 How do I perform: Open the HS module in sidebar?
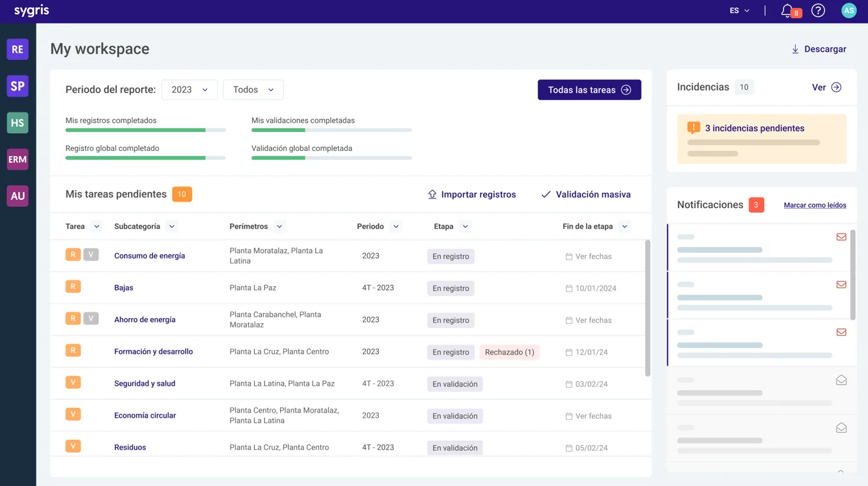18,122
